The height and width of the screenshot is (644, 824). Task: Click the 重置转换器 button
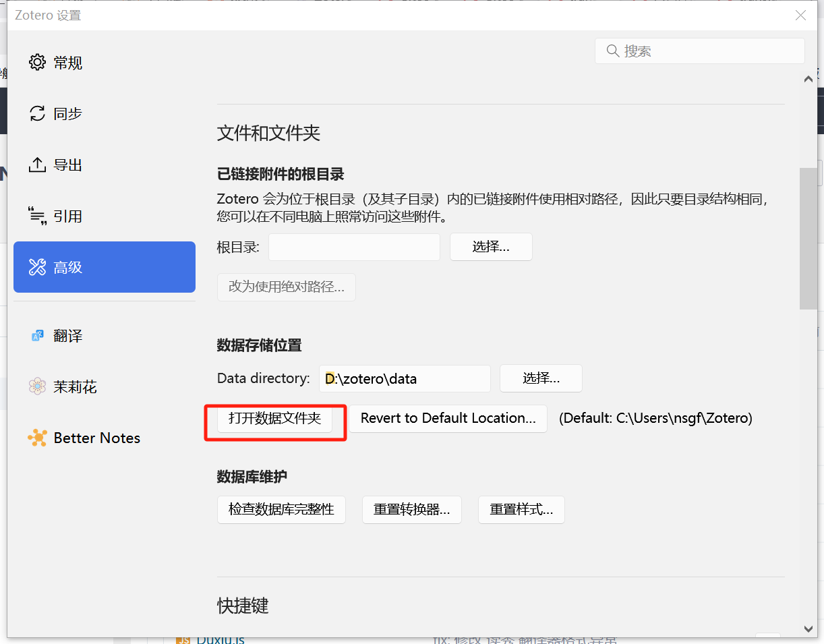411,510
